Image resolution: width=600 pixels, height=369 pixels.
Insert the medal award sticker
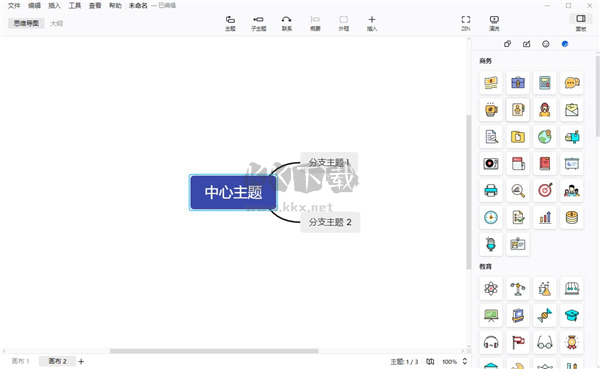[x=572, y=342]
